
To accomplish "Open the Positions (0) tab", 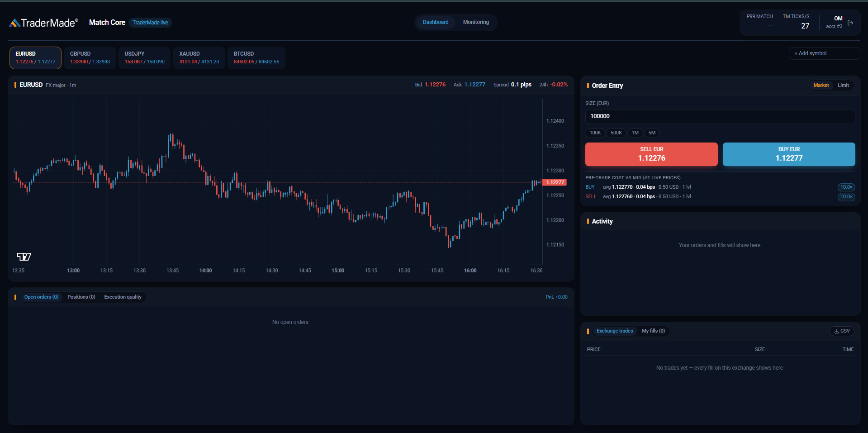I will 81,297.
